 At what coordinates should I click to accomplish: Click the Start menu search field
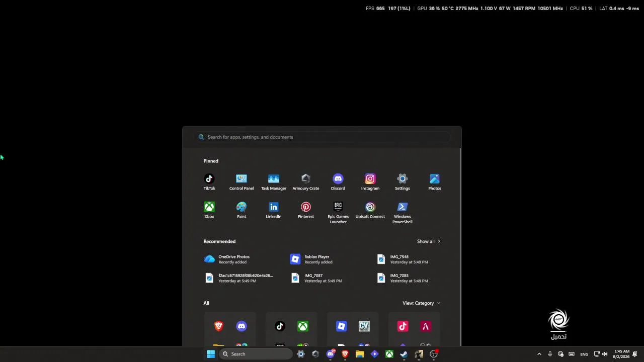322,137
